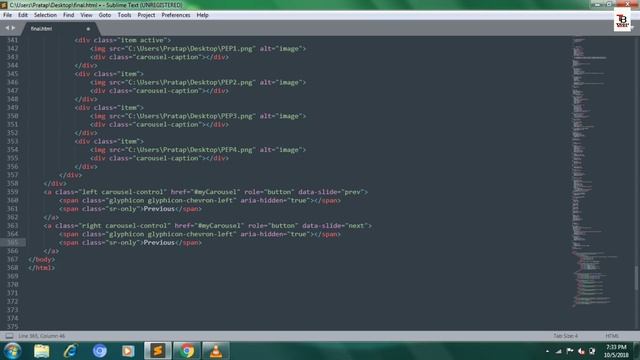Click the left carousel-control anchor on line 359
640x360 pixels.
[x=206, y=192]
